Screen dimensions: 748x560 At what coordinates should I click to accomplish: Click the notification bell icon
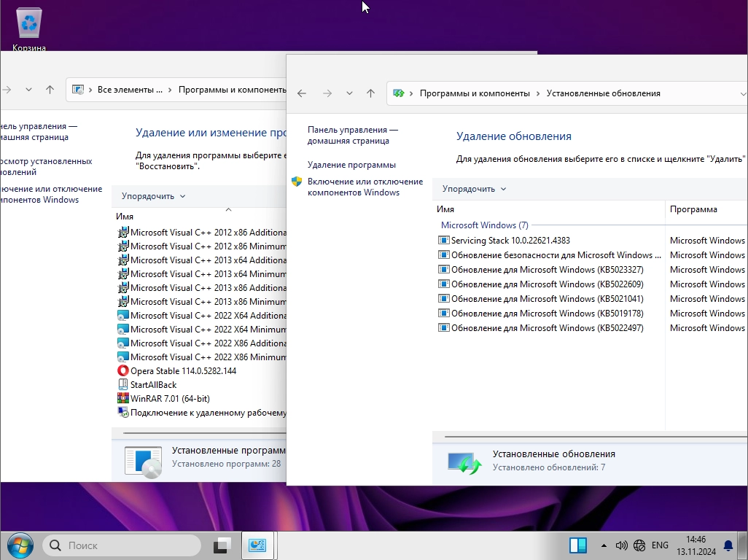(728, 545)
